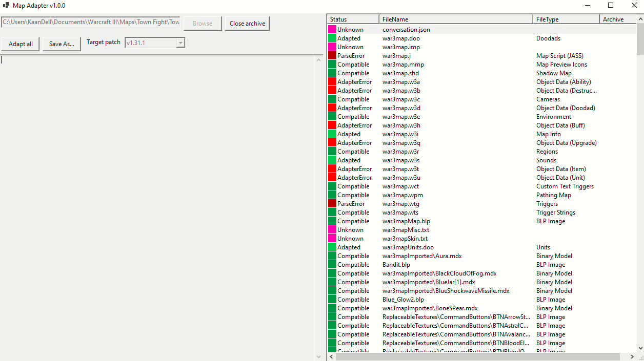Click the log area scroll-down arrow
The image size is (644, 361).
(x=318, y=356)
